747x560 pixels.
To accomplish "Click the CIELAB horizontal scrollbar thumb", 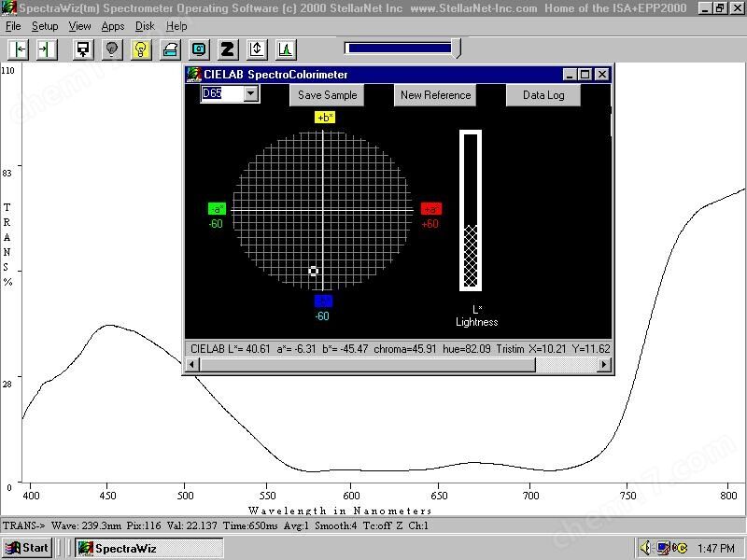I will [x=367, y=365].
